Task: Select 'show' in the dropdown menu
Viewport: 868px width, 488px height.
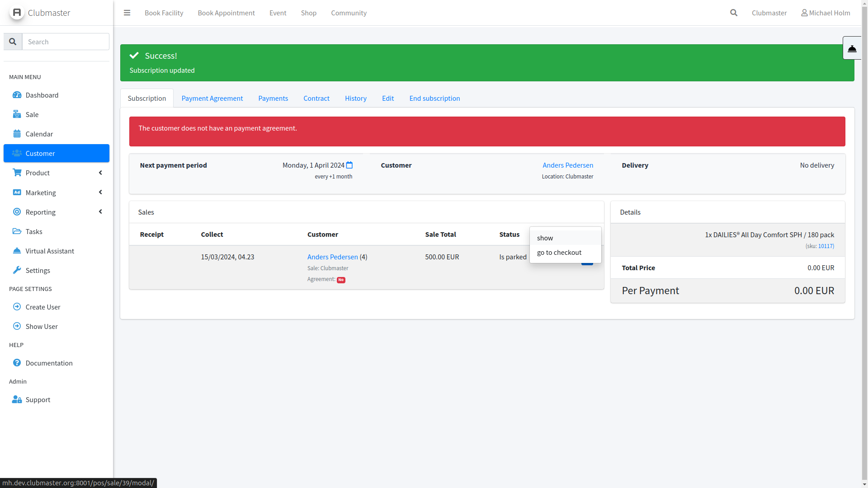Action: [545, 238]
